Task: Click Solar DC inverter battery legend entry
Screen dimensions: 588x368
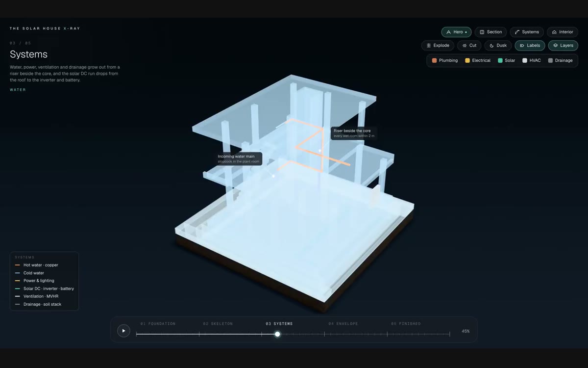Action: coord(45,289)
